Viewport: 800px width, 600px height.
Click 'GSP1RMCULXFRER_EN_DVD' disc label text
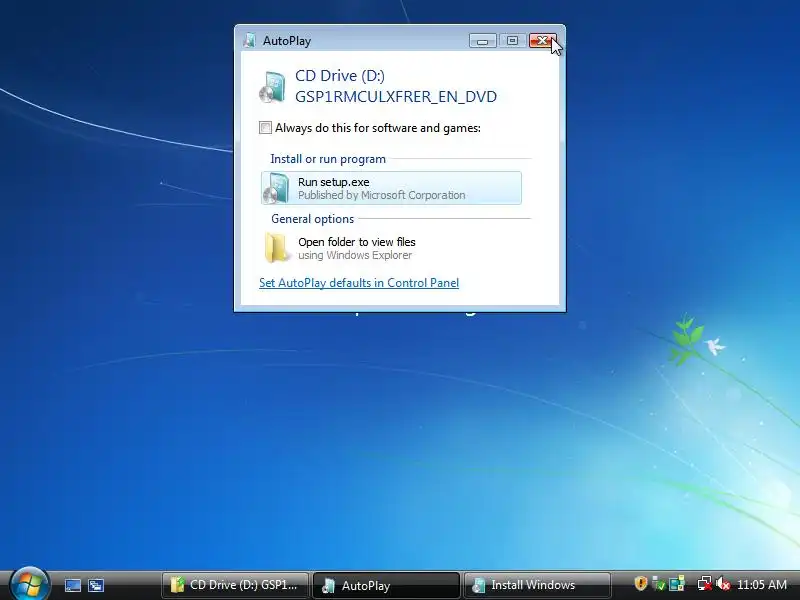(x=396, y=97)
